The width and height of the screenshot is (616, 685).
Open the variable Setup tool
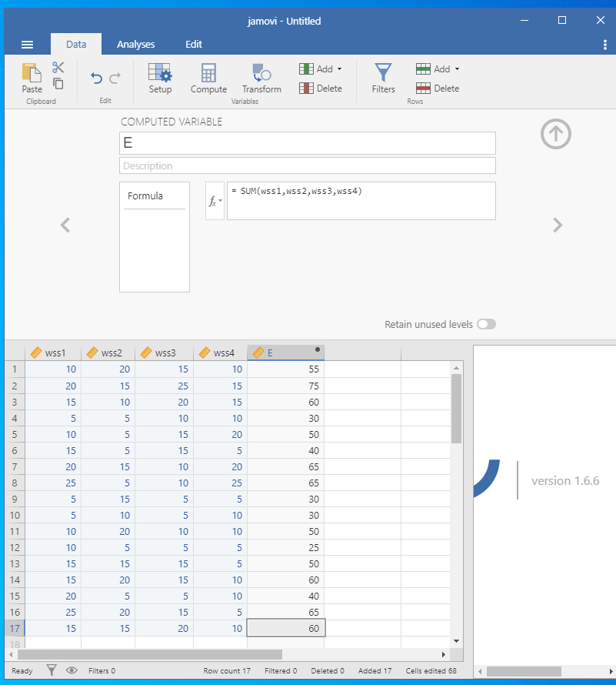click(x=160, y=78)
